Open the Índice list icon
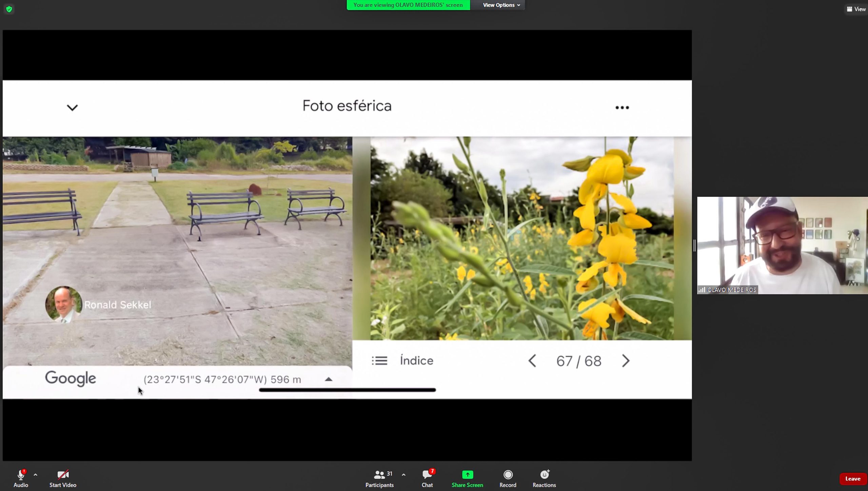Screen dimensions: 868x491 pyautogui.click(x=379, y=360)
